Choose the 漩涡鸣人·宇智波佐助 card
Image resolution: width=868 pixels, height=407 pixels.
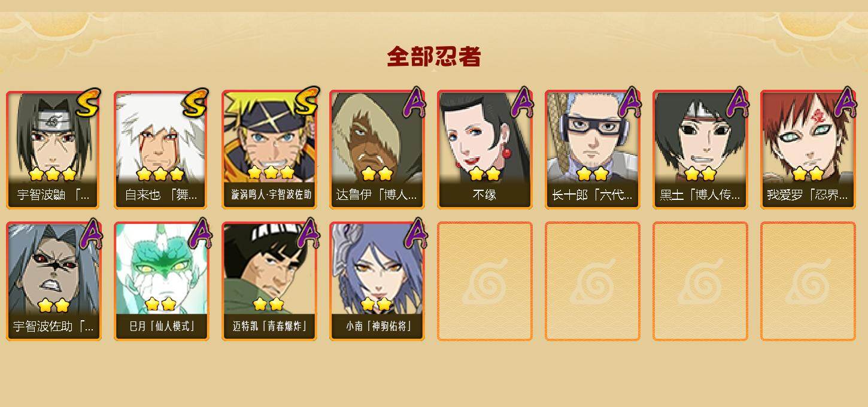[x=269, y=150]
